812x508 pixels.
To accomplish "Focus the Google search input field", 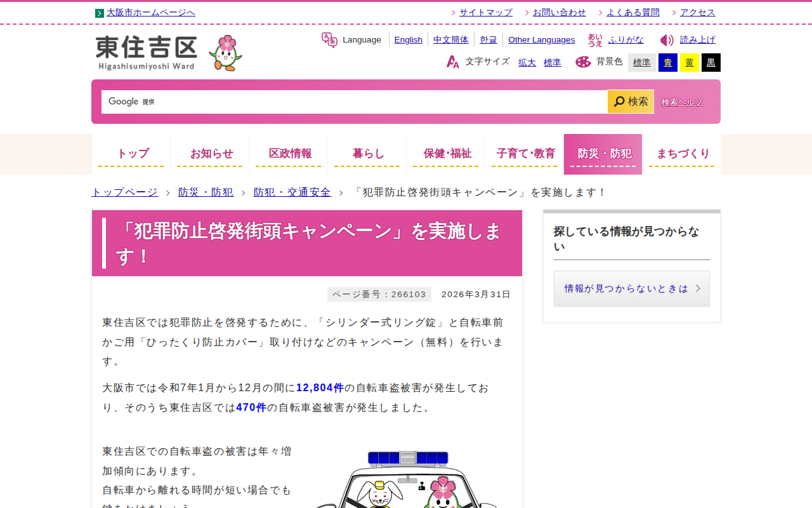I will (354, 102).
